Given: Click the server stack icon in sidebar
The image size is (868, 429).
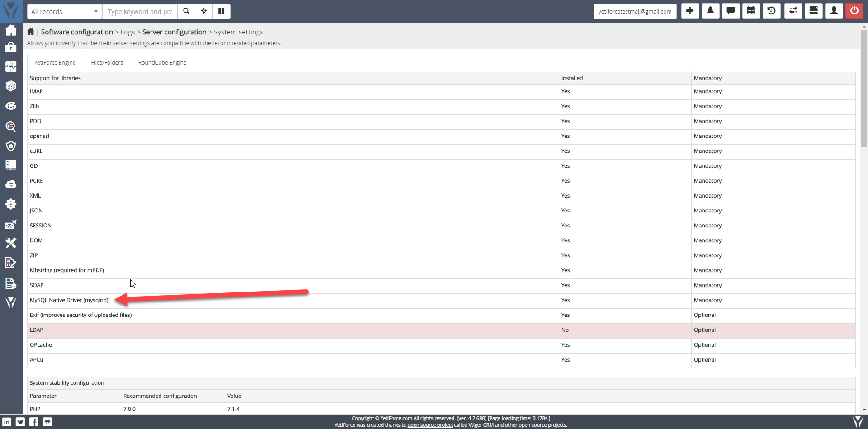Looking at the screenshot, I should point(11,165).
